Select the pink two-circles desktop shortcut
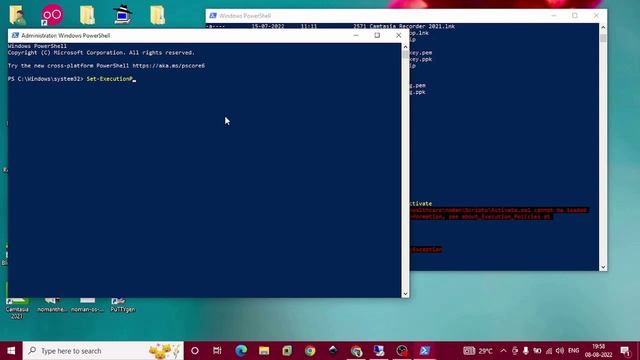This screenshot has width=640, height=360. click(x=52, y=15)
